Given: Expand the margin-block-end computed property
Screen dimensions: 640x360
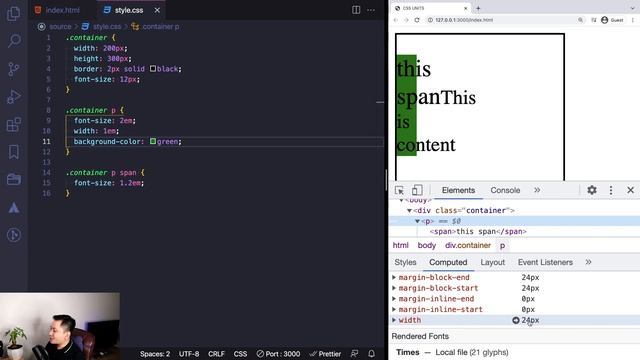Looking at the screenshot, I should pos(394,278).
